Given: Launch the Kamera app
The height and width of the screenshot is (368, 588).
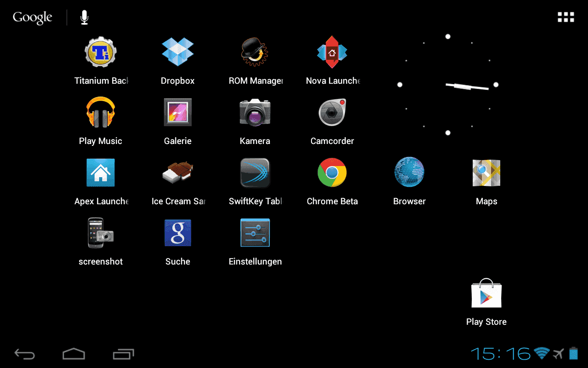Looking at the screenshot, I should point(255,112).
